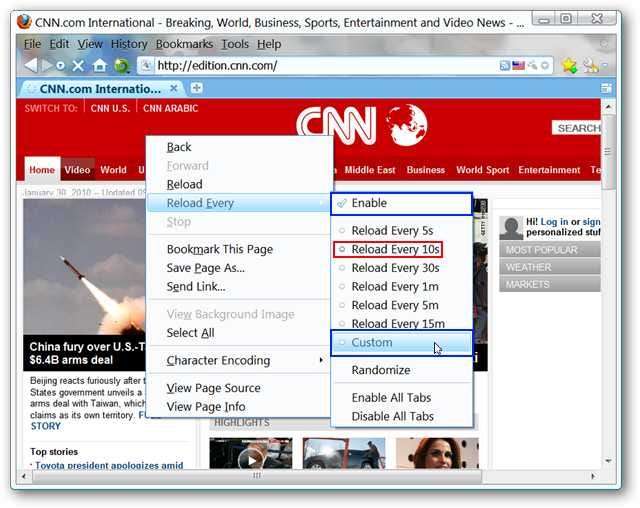
Task: Open View Page Source
Action: coord(238,388)
